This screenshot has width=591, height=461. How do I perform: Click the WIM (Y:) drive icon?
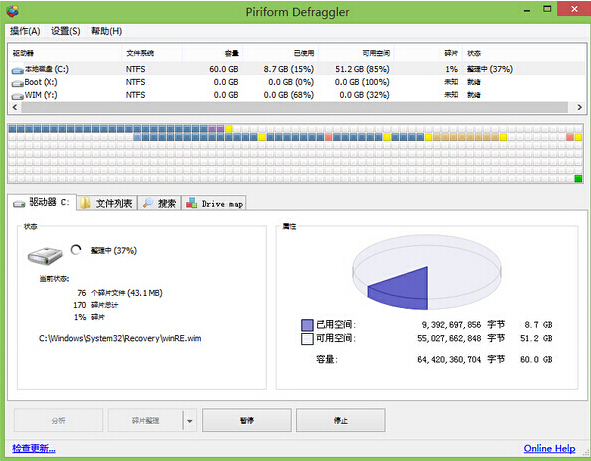(17, 96)
